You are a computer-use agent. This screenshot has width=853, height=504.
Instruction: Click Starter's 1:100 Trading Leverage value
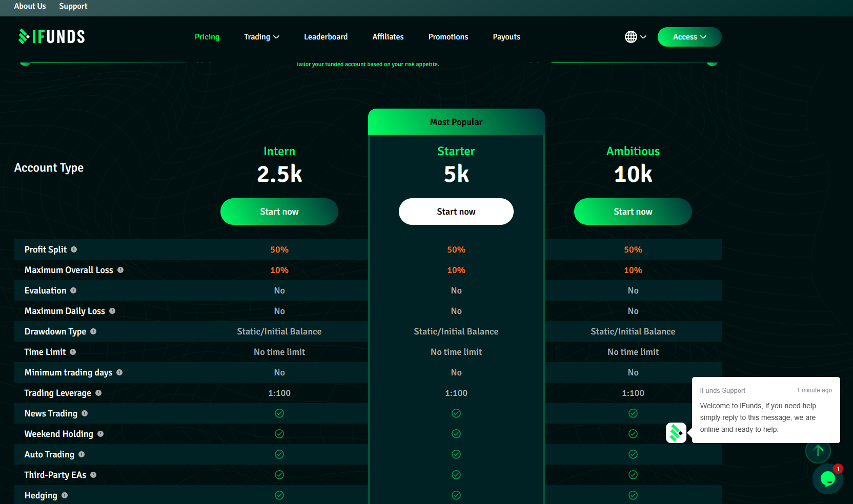(x=456, y=393)
